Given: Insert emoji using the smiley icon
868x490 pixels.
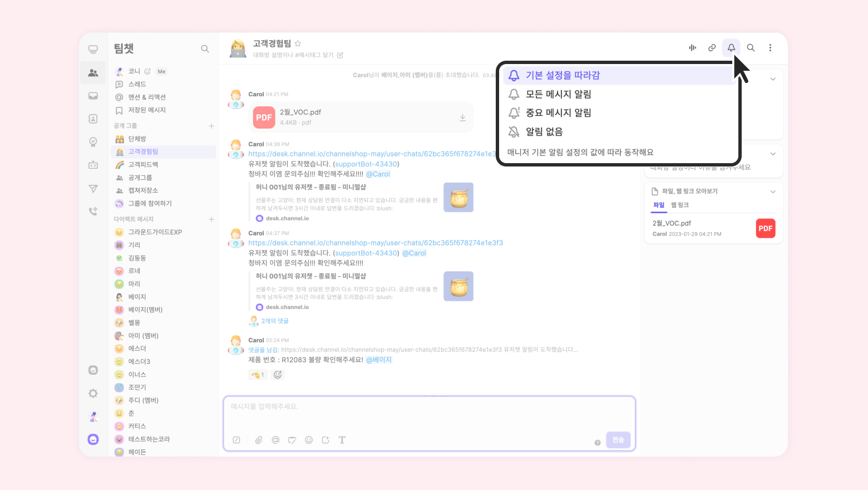Looking at the screenshot, I should click(x=309, y=440).
